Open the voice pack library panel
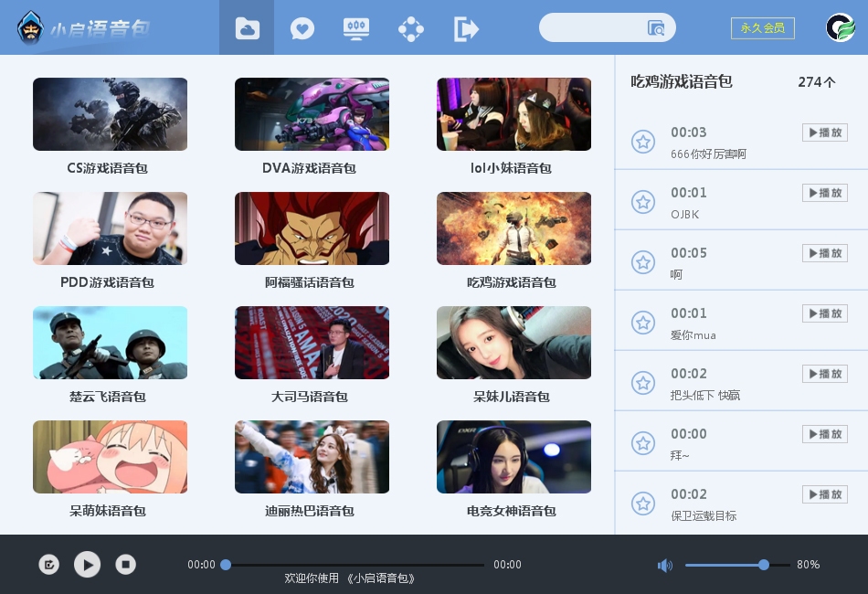The image size is (868, 594). (x=247, y=27)
